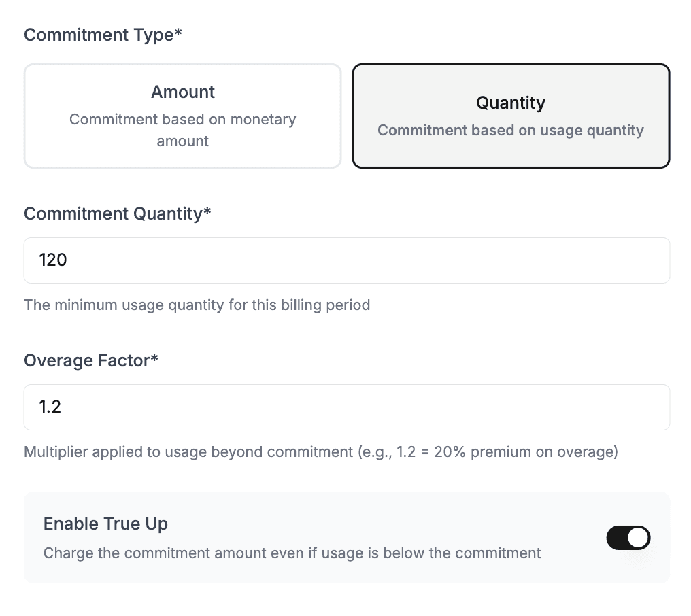Image resolution: width=691 pixels, height=616 pixels.
Task: Click the "Amount" card title
Action: click(x=182, y=92)
